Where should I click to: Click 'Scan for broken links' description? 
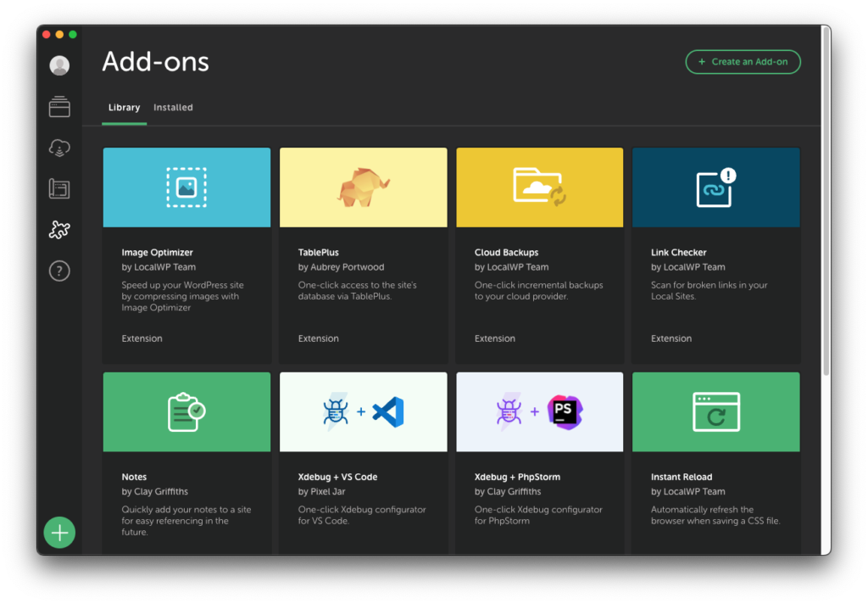[x=709, y=290]
